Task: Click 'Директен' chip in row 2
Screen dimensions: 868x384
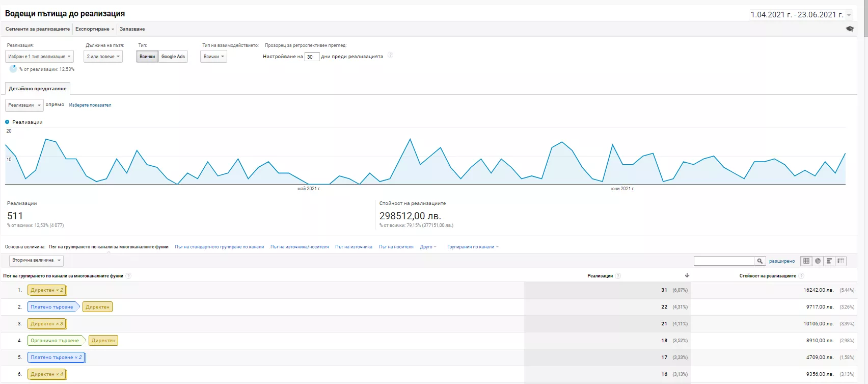Action: [x=97, y=307]
